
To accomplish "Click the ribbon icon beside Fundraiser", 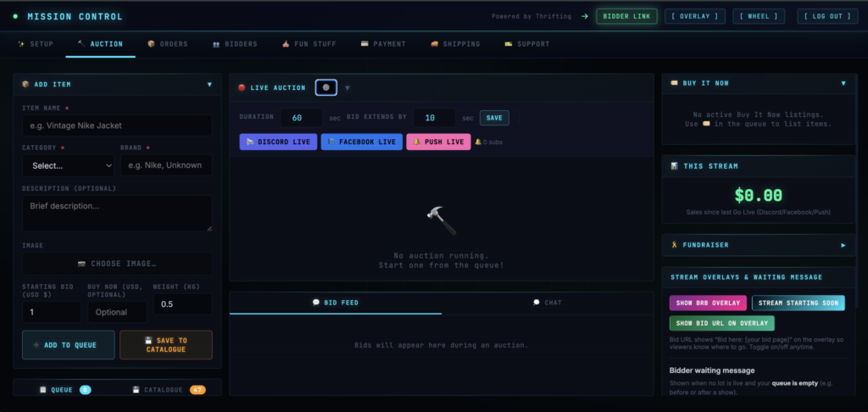I will [x=674, y=245].
